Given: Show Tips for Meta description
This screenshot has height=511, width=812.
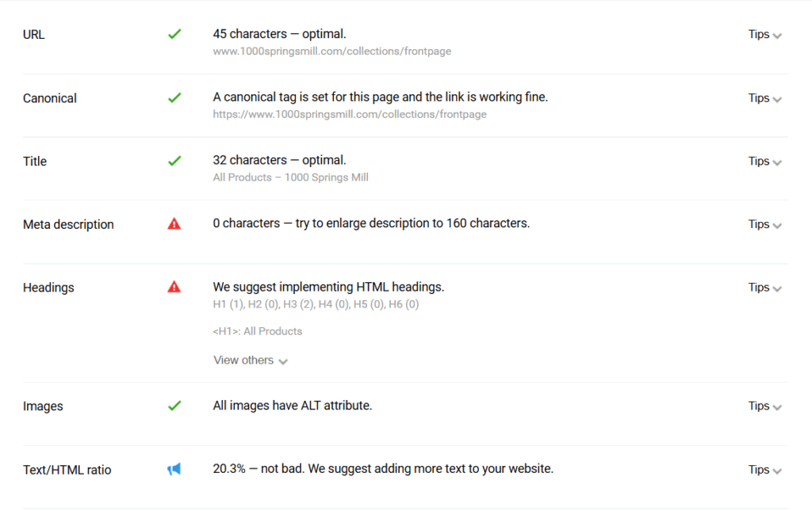Looking at the screenshot, I should [x=765, y=224].
